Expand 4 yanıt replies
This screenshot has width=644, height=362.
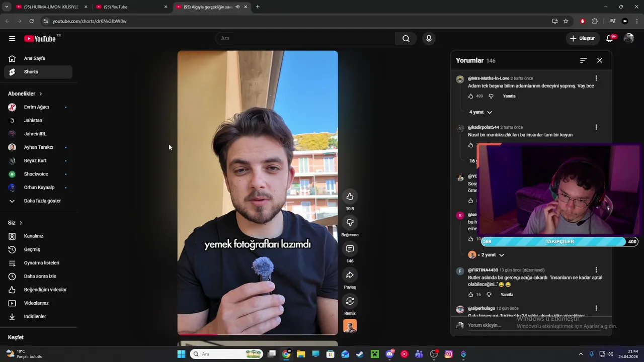click(480, 112)
